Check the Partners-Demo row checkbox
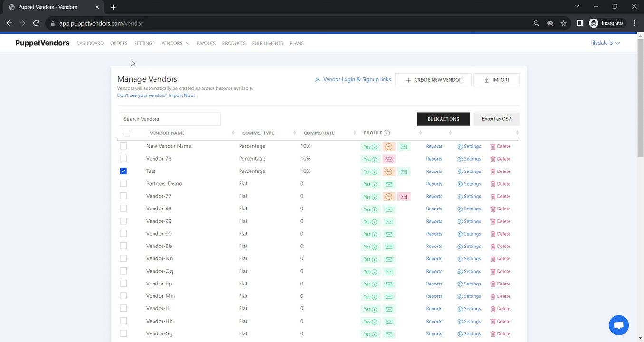644x342 pixels. [124, 183]
